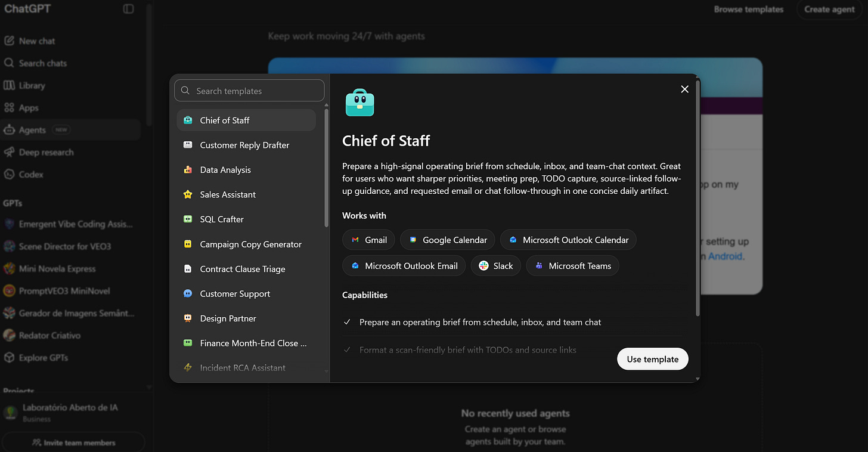Click the Microsoft Outlook Email chip
The width and height of the screenshot is (868, 452).
coord(404,266)
